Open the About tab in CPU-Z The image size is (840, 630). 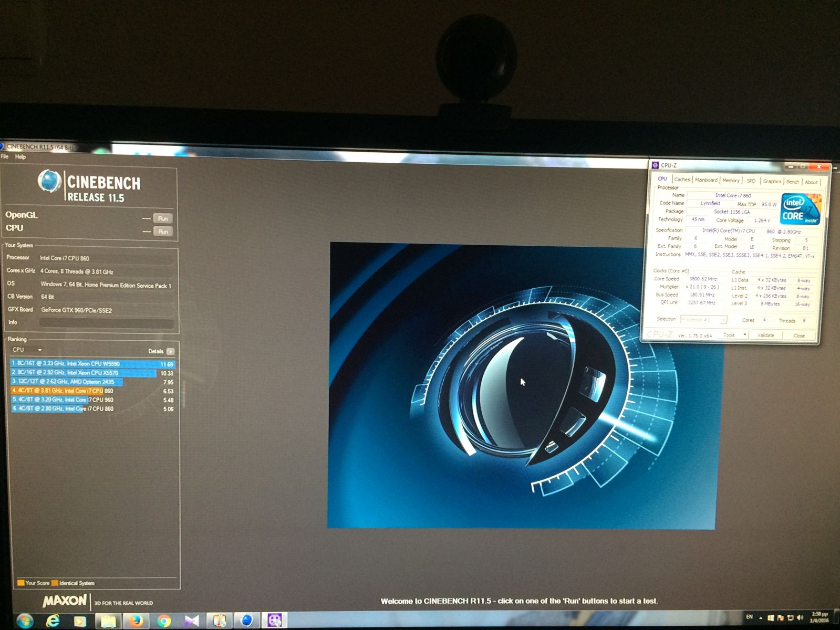811,183
